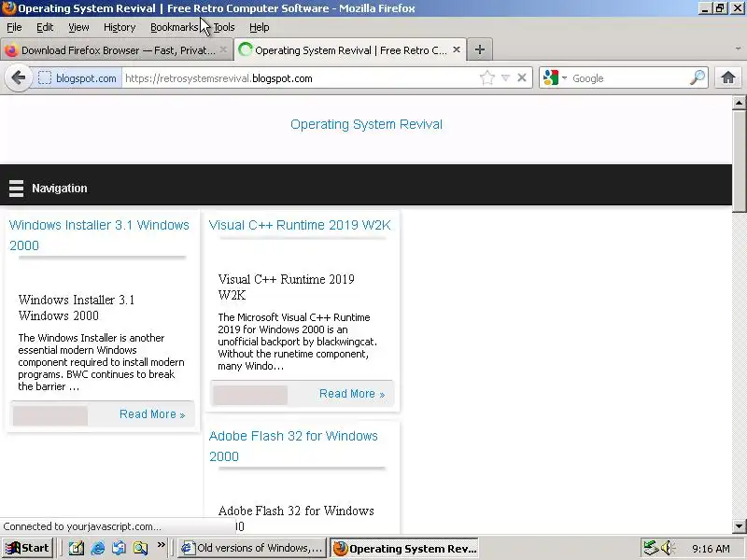Go to the Home page icon

[x=727, y=77]
